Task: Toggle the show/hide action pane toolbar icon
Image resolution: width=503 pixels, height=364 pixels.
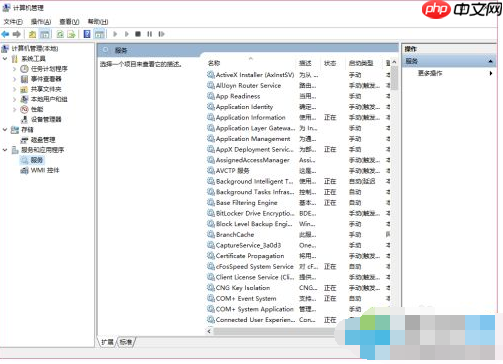Action: tap(99, 34)
